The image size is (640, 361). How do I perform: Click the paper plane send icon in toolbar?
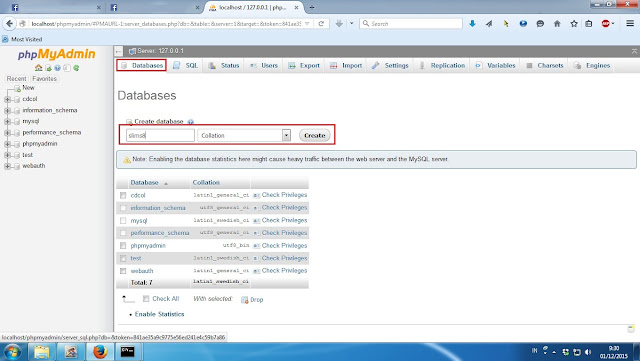(489, 24)
